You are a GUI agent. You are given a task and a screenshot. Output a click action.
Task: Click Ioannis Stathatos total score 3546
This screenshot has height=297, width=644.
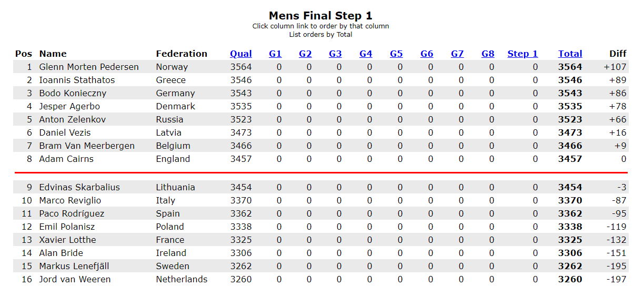pyautogui.click(x=570, y=80)
